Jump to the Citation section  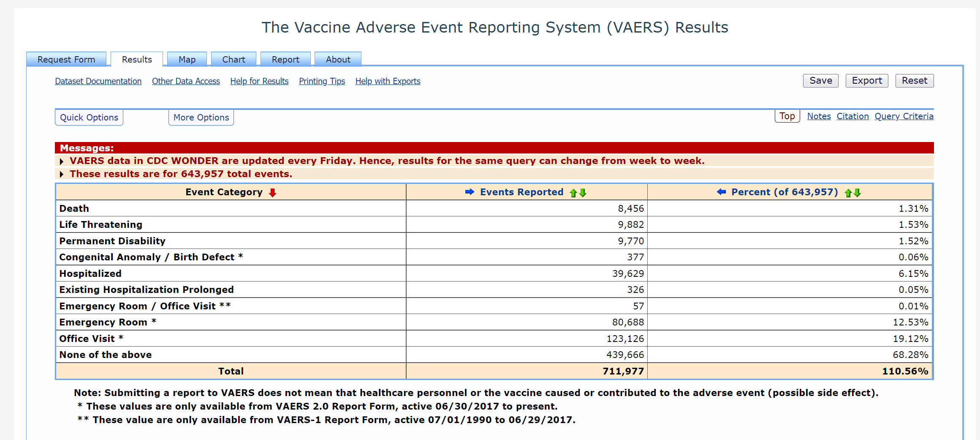pyautogui.click(x=852, y=116)
